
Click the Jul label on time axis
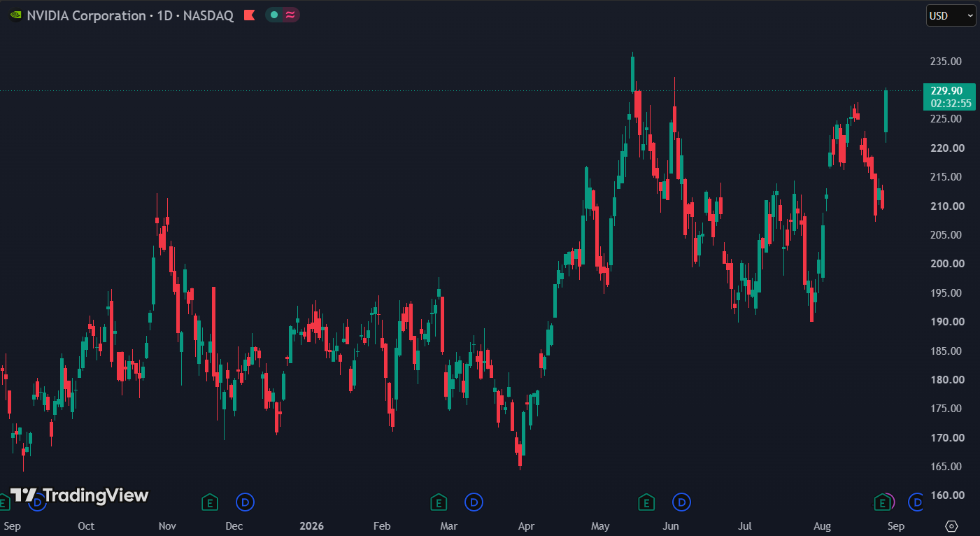745,526
